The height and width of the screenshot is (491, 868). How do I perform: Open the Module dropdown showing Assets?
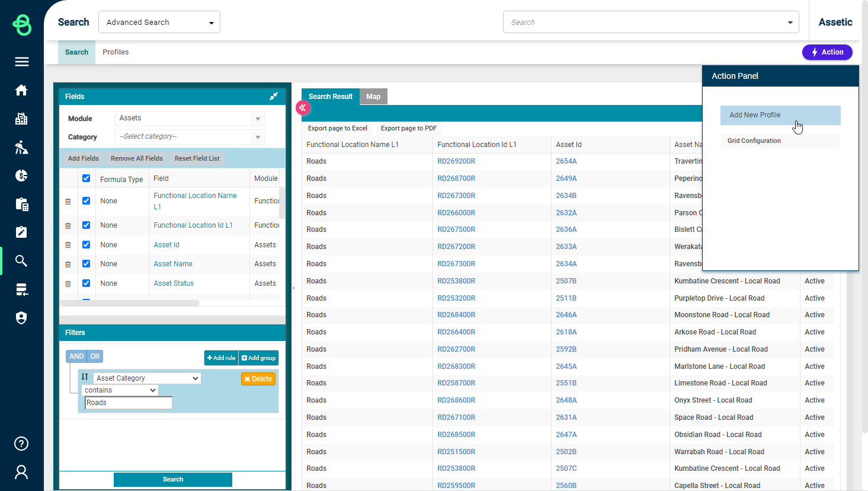[190, 118]
